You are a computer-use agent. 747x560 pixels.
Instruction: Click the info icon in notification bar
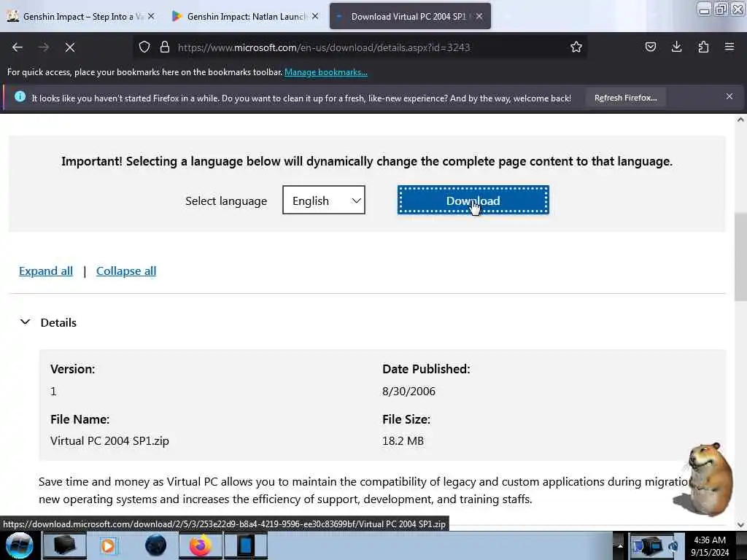coord(20,97)
